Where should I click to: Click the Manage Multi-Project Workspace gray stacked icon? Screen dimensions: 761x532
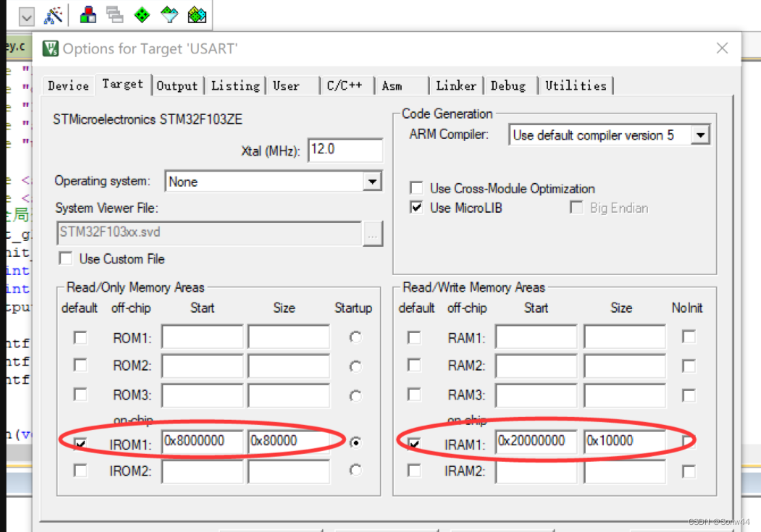[115, 15]
